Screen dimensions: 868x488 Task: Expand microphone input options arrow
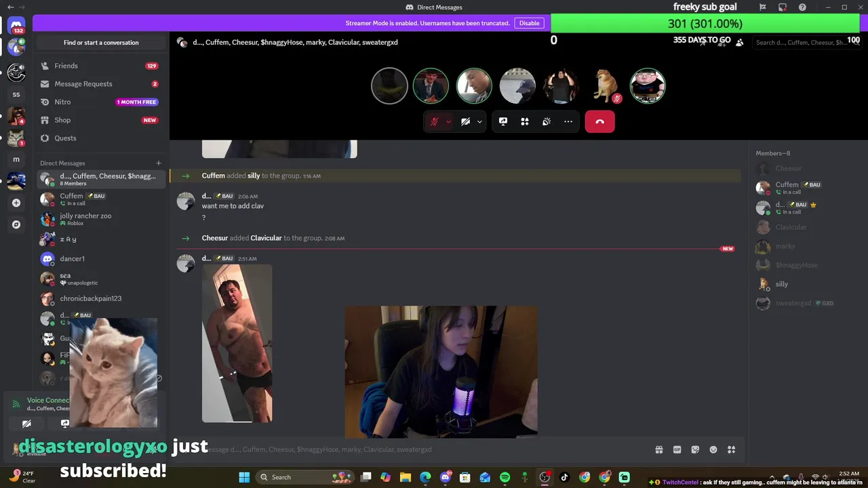tap(448, 121)
